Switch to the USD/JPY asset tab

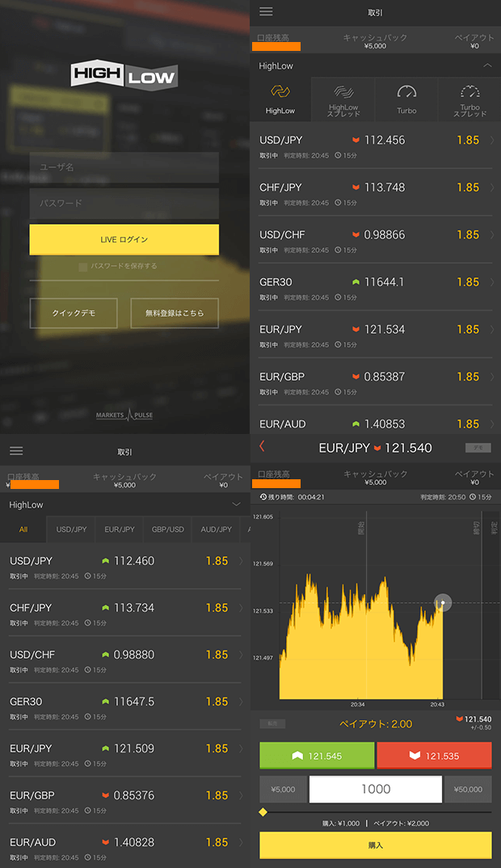tap(71, 529)
